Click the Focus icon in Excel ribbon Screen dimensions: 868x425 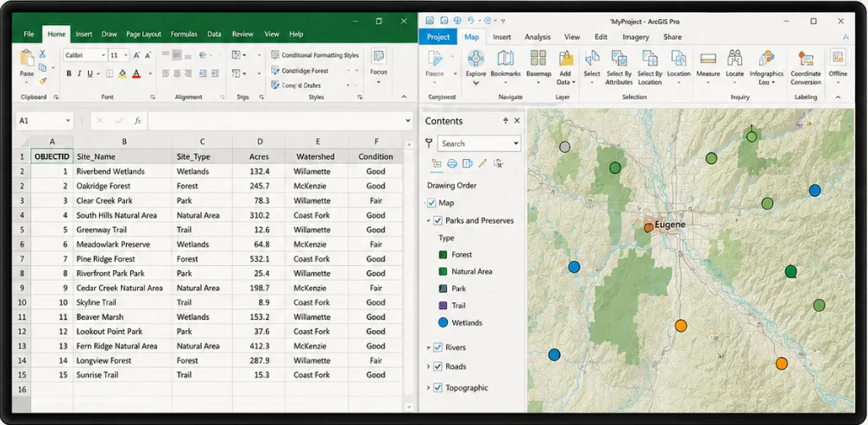(379, 58)
